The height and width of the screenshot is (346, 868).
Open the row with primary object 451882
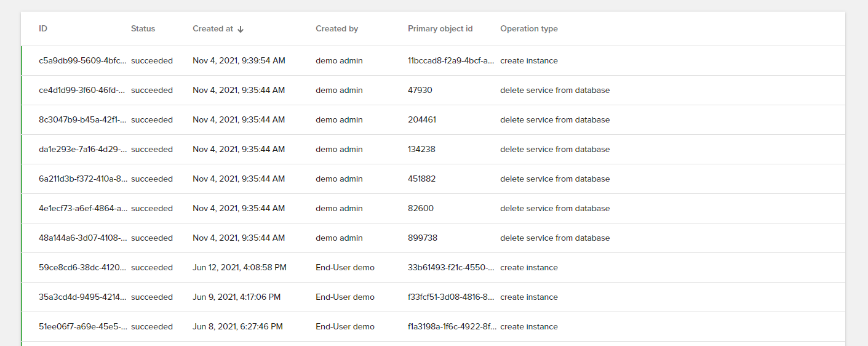click(x=421, y=179)
